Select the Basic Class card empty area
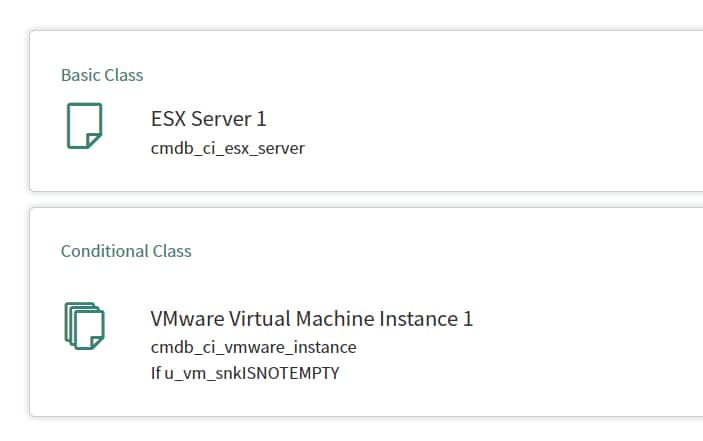Image resolution: width=703 pixels, height=441 pixels. coord(493,112)
